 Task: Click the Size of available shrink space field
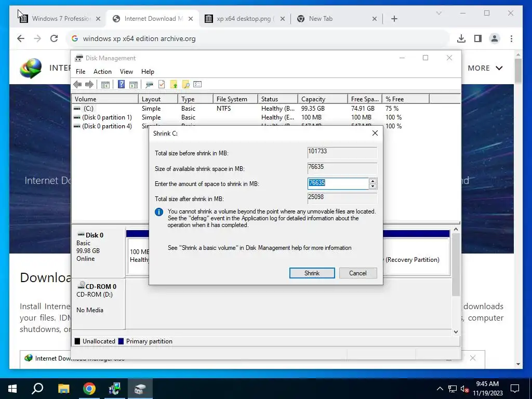342,168
